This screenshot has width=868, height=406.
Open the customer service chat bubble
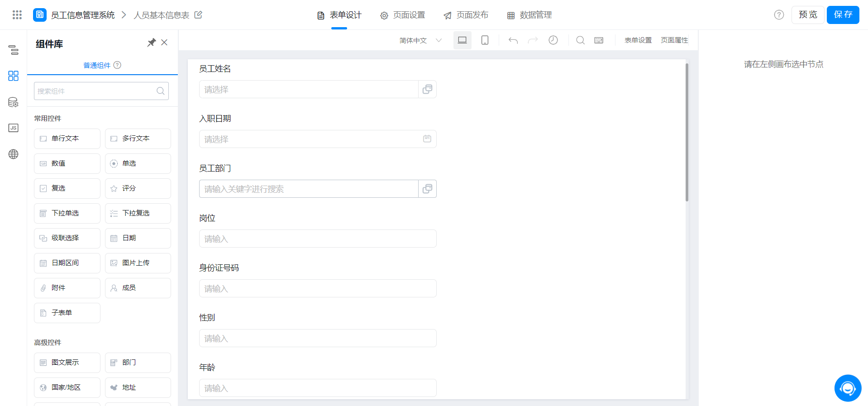click(x=848, y=388)
